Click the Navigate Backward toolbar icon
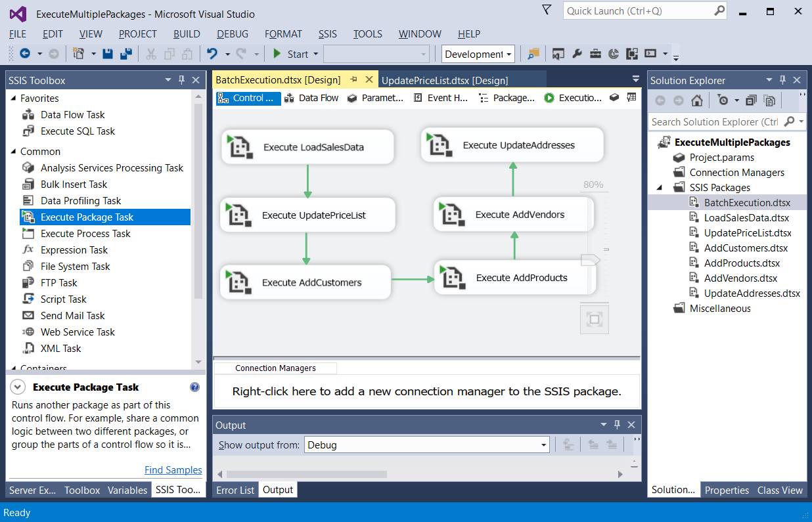Screen dimensions: 812x522 click(25, 54)
